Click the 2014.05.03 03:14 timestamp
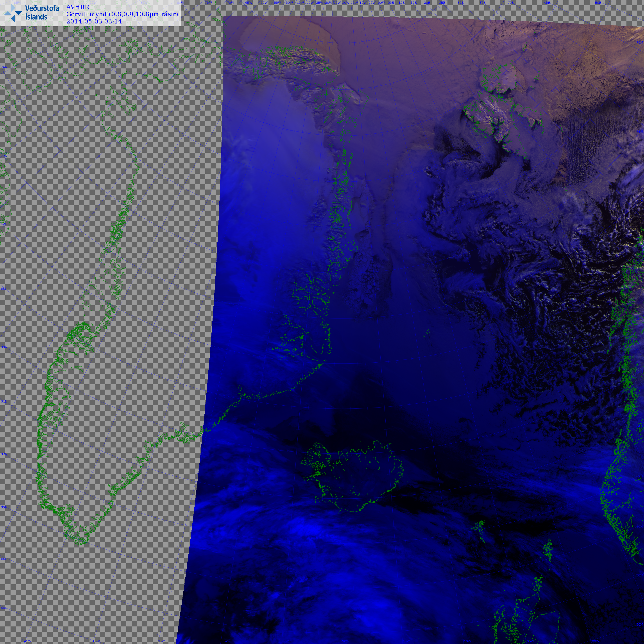The height and width of the screenshot is (644, 644). pos(94,21)
